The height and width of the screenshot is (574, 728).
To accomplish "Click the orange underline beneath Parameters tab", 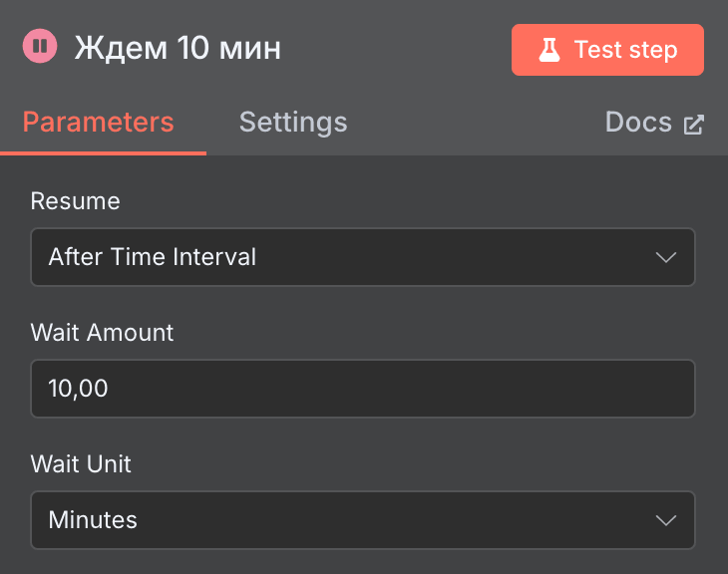I will (x=103, y=153).
